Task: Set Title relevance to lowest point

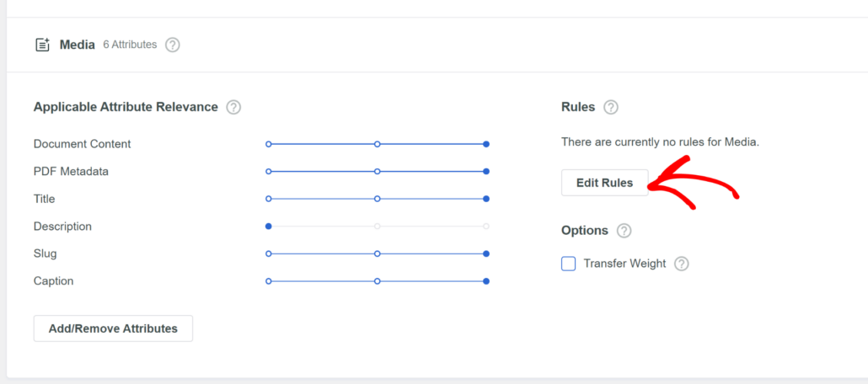Action: coord(269,199)
